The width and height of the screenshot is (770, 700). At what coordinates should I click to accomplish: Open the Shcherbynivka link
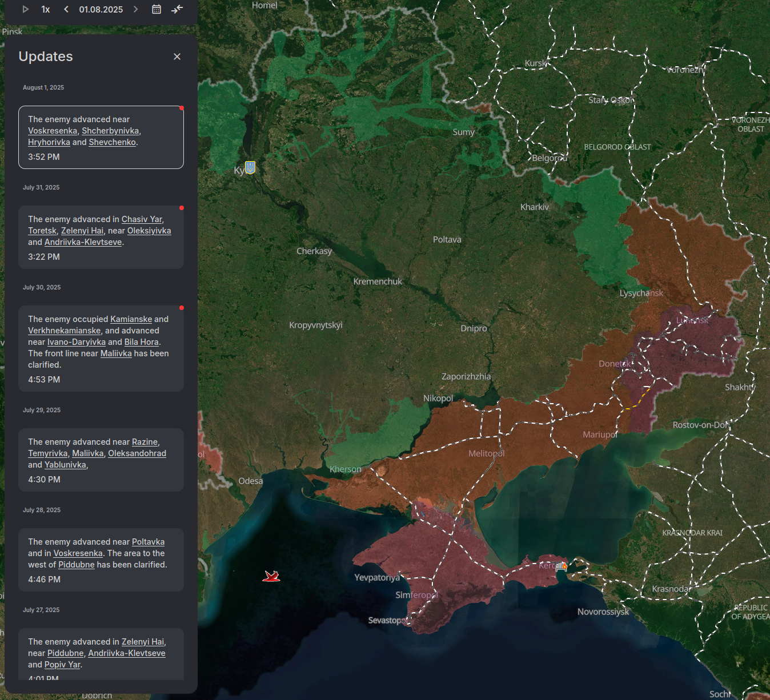pyautogui.click(x=110, y=131)
